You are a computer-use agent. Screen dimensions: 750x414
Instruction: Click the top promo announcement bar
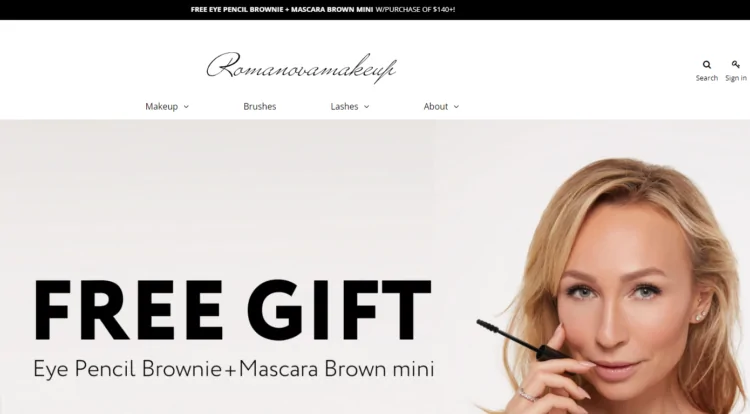pyautogui.click(x=375, y=10)
